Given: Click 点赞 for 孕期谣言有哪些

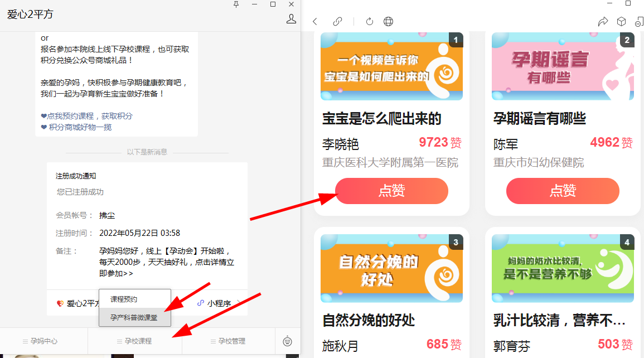Looking at the screenshot, I should [563, 191].
